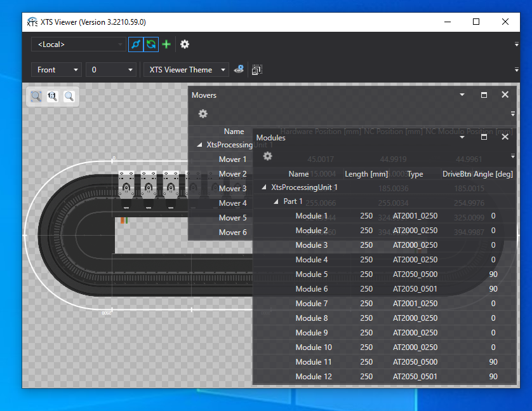Click the green plus add button
Viewport: 532px width, 411px height.
(x=166, y=44)
